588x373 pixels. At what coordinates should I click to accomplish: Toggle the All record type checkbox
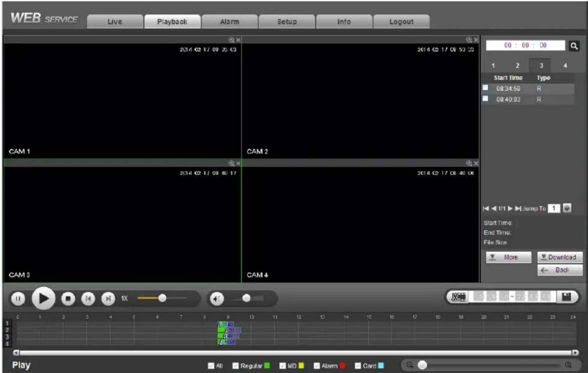pyautogui.click(x=211, y=366)
